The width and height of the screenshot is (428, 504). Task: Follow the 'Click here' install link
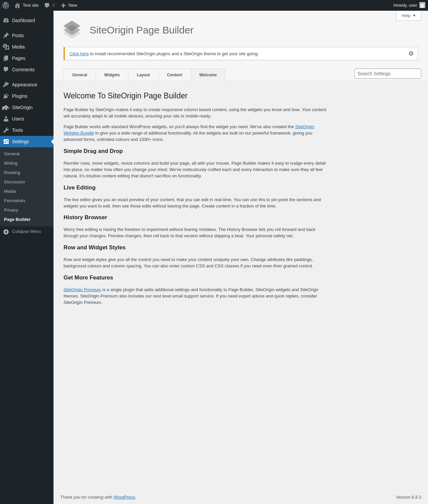(79, 54)
